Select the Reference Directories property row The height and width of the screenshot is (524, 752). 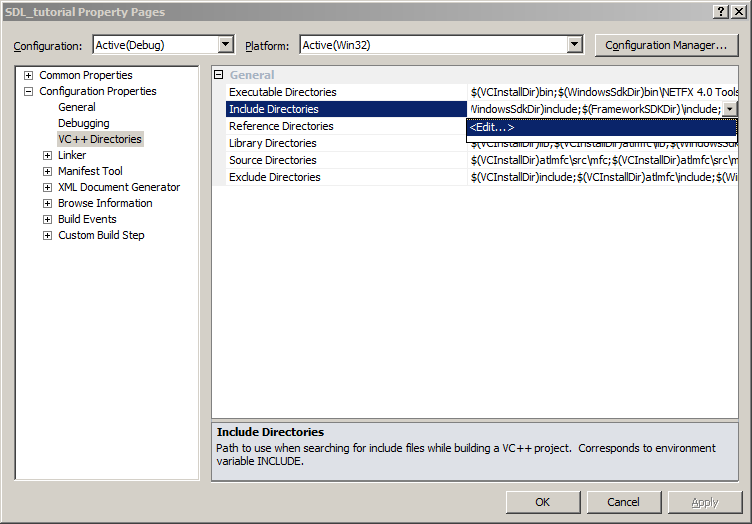(x=346, y=126)
